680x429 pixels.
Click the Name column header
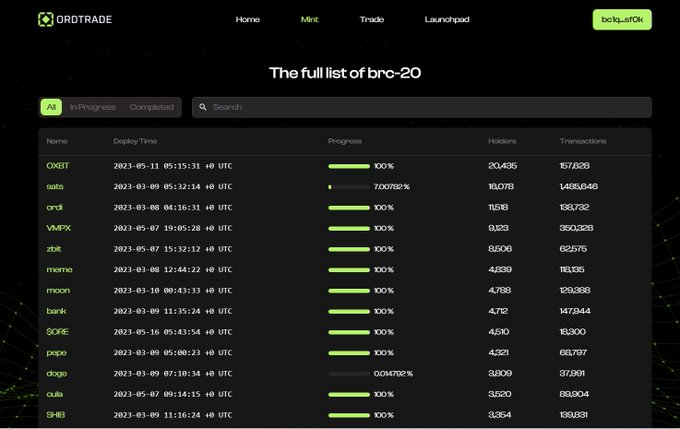pyautogui.click(x=57, y=141)
